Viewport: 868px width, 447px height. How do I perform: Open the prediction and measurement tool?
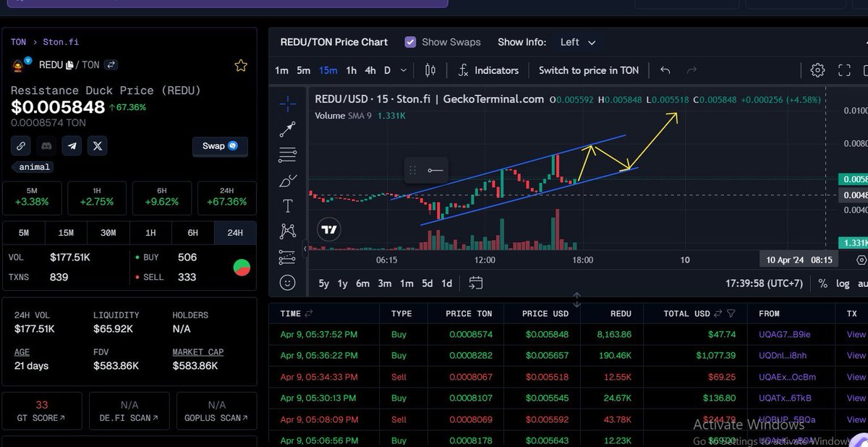point(288,257)
